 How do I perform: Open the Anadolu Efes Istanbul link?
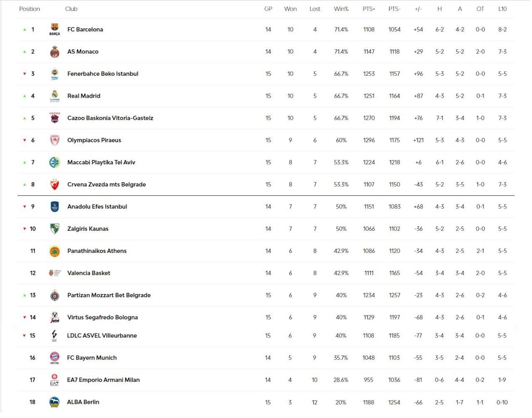click(97, 207)
